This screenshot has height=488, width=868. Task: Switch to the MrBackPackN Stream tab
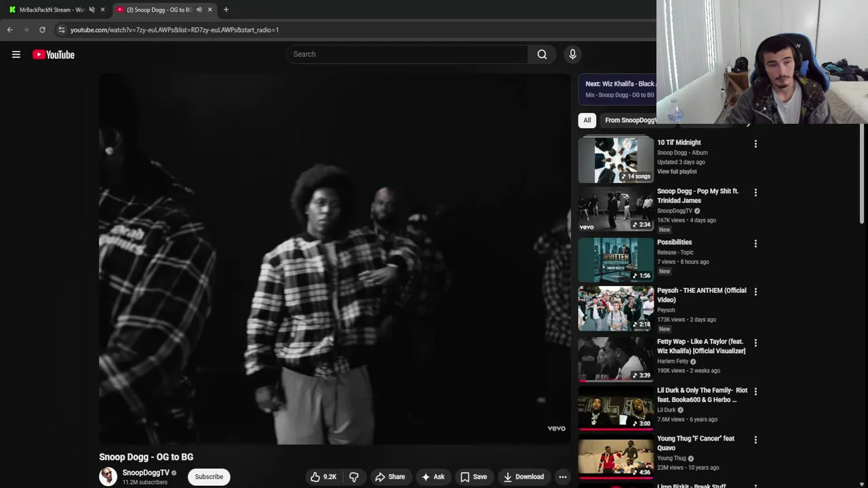click(x=52, y=9)
